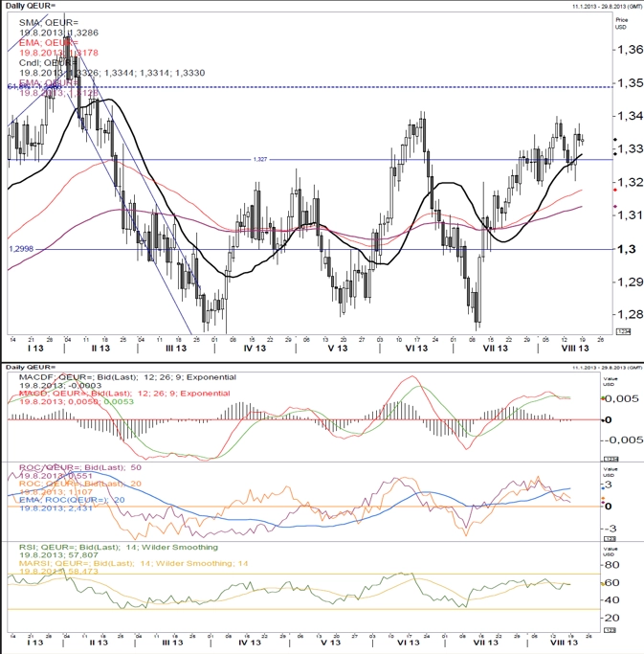Click the 1234 scale icon in MACD panel
Image resolution: width=644 pixels, height=654 pixels.
click(x=611, y=459)
